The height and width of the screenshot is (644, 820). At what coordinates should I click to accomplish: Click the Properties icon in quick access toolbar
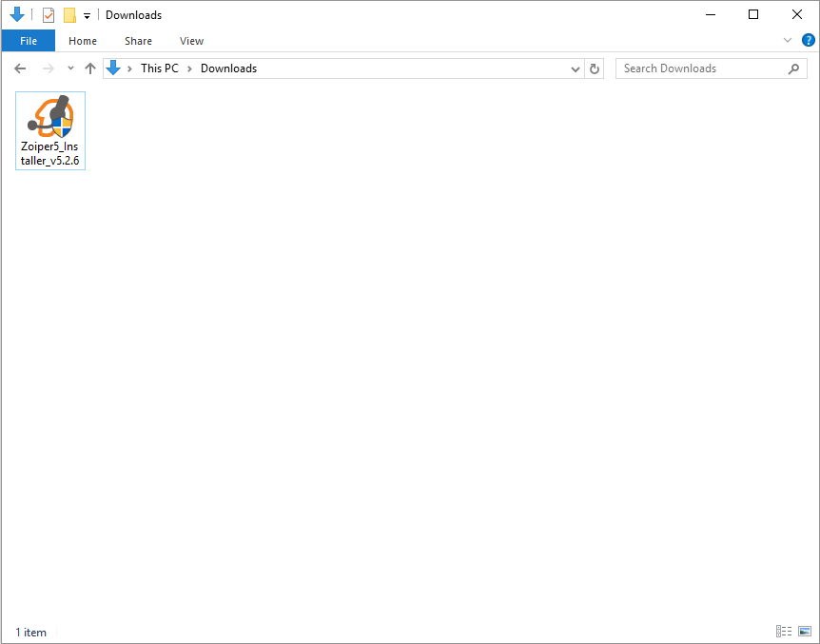tap(49, 15)
